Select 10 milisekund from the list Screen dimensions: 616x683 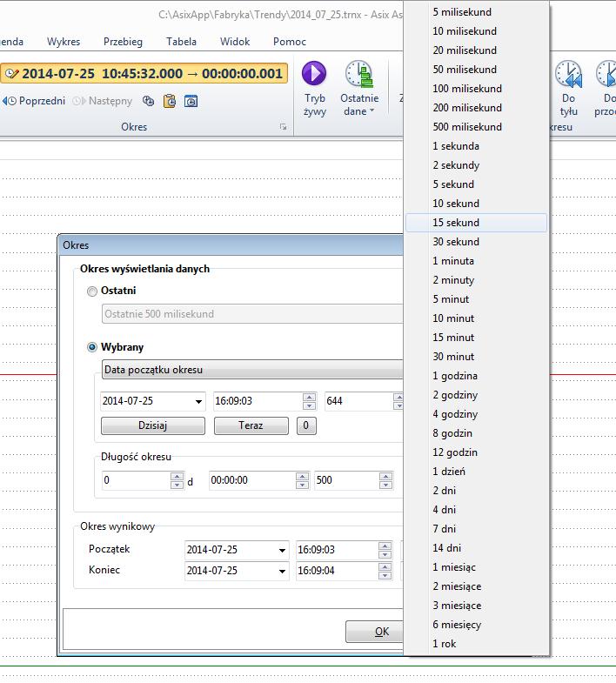[x=476, y=31]
